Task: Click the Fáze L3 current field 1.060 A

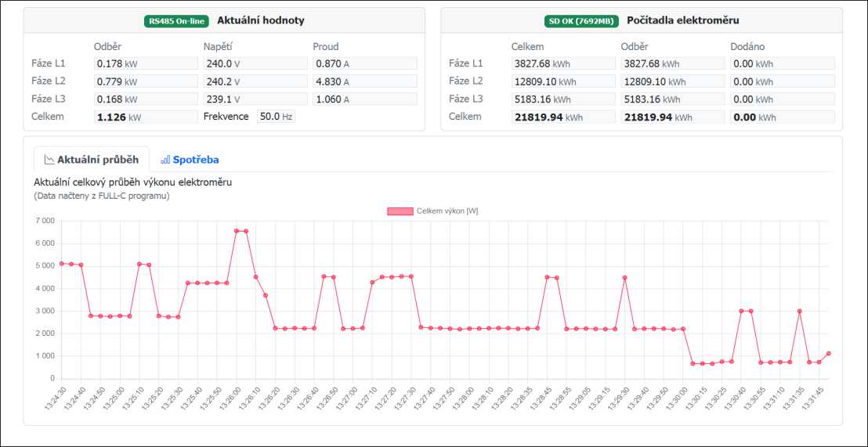Action: click(364, 99)
